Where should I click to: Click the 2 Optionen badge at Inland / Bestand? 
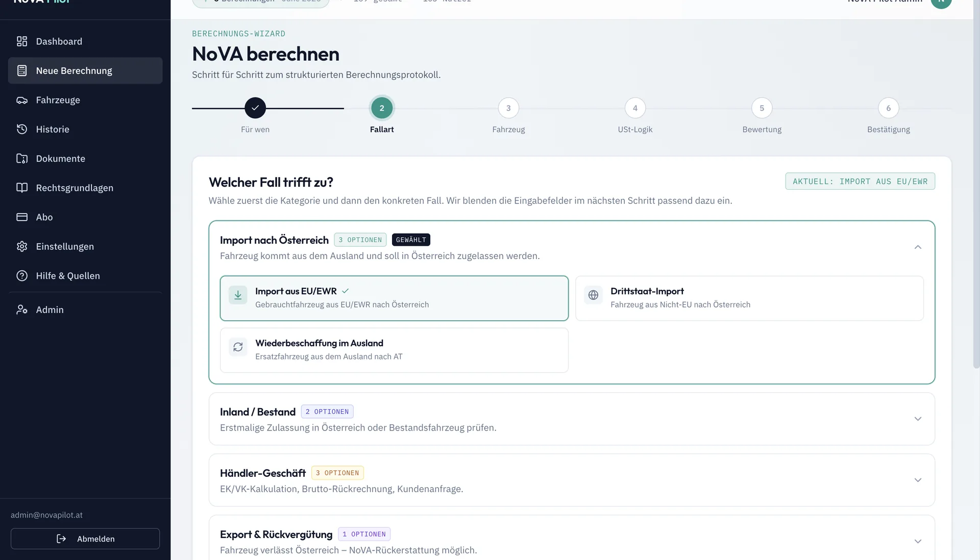pyautogui.click(x=327, y=412)
